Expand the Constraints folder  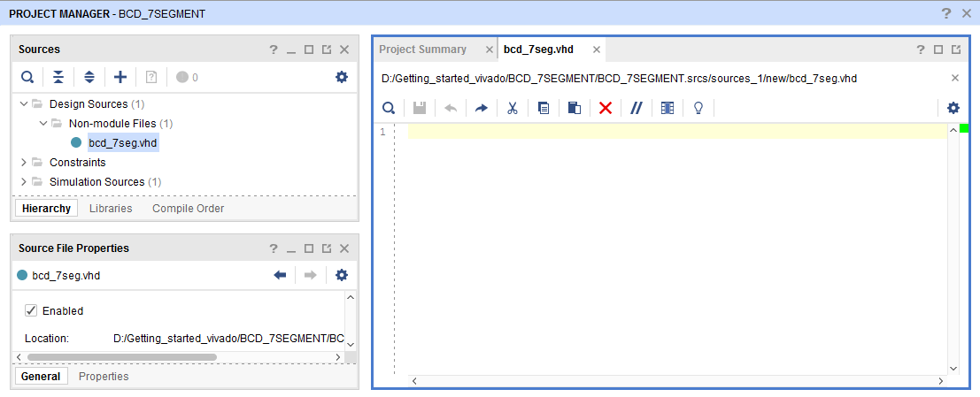[24, 163]
